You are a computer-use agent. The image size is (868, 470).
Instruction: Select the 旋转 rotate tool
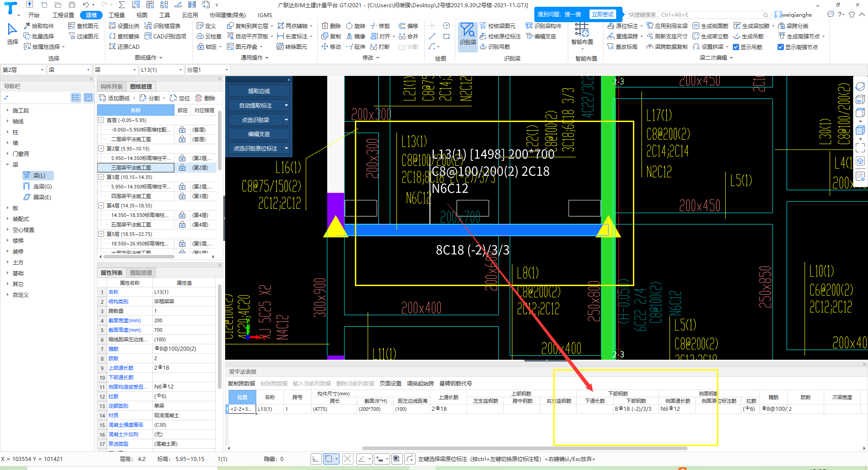(356, 26)
